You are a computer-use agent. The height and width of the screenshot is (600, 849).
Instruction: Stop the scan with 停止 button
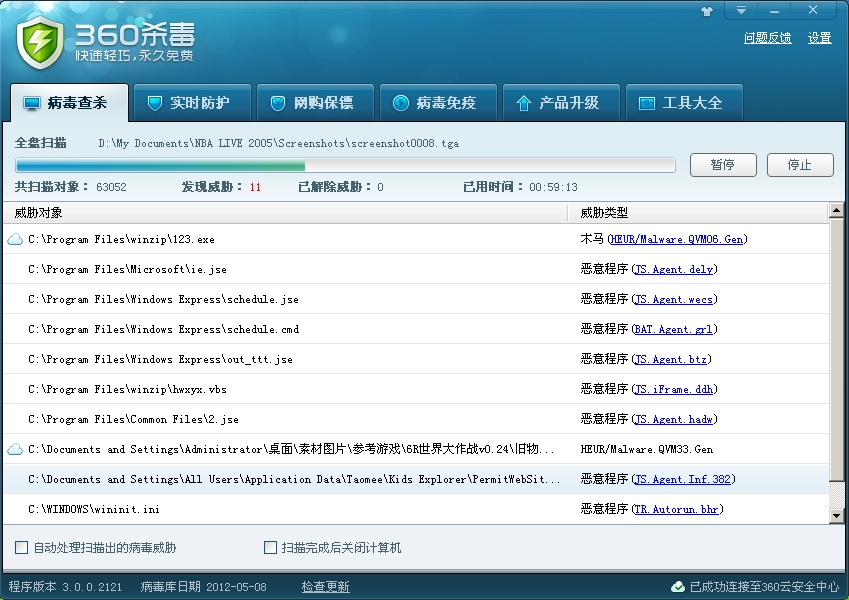click(x=800, y=165)
